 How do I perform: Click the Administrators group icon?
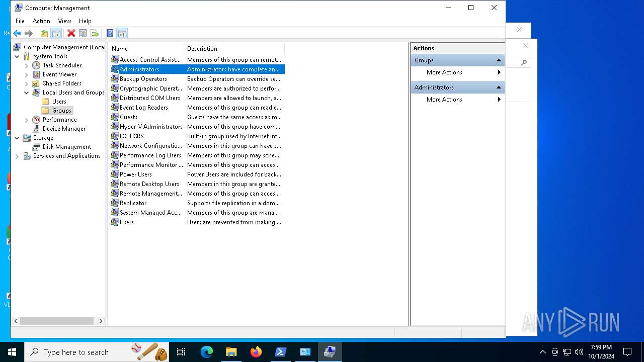(115, 69)
